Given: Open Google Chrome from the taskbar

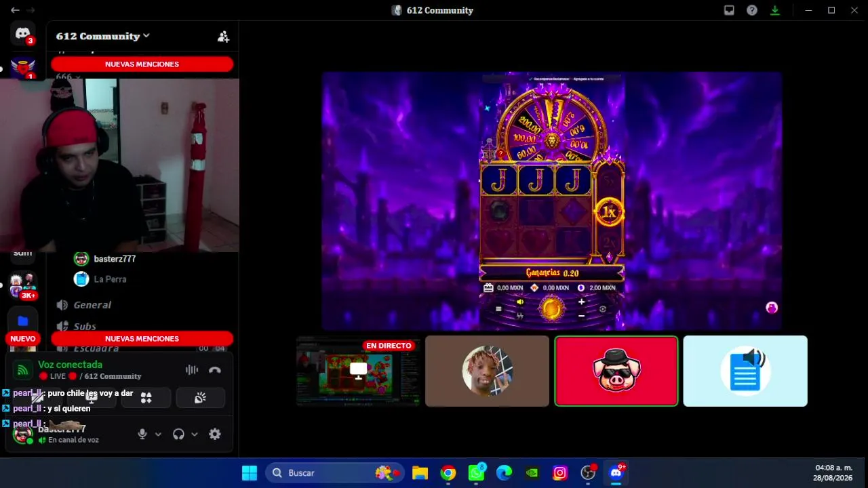Looking at the screenshot, I should 448,473.
